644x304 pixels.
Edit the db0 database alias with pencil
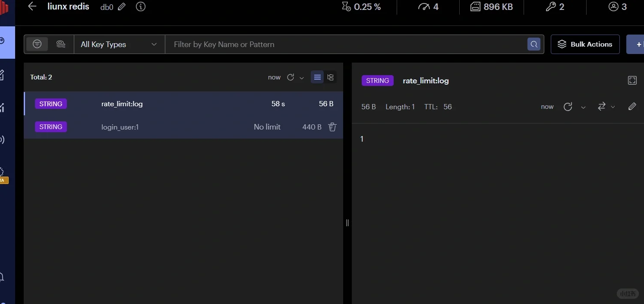122,7
